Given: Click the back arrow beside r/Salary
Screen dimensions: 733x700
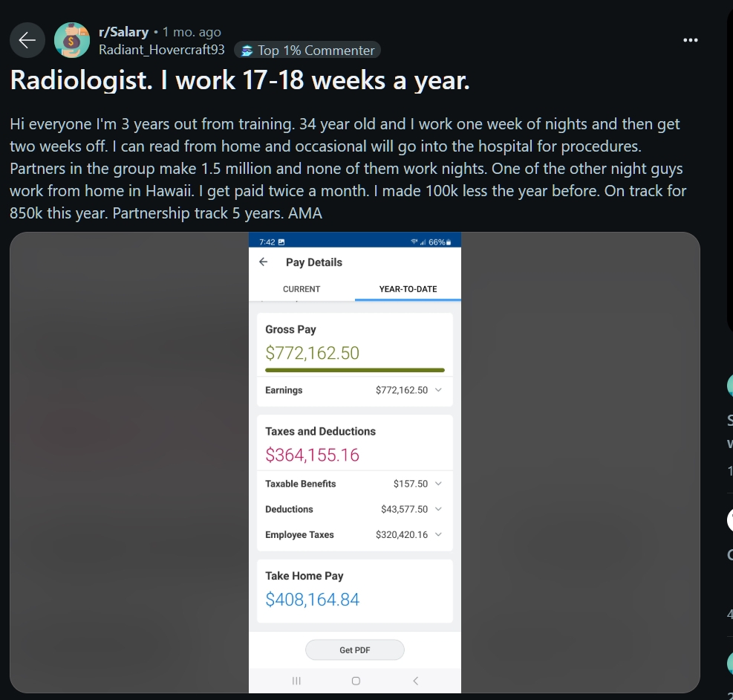Looking at the screenshot, I should pyautogui.click(x=27, y=40).
